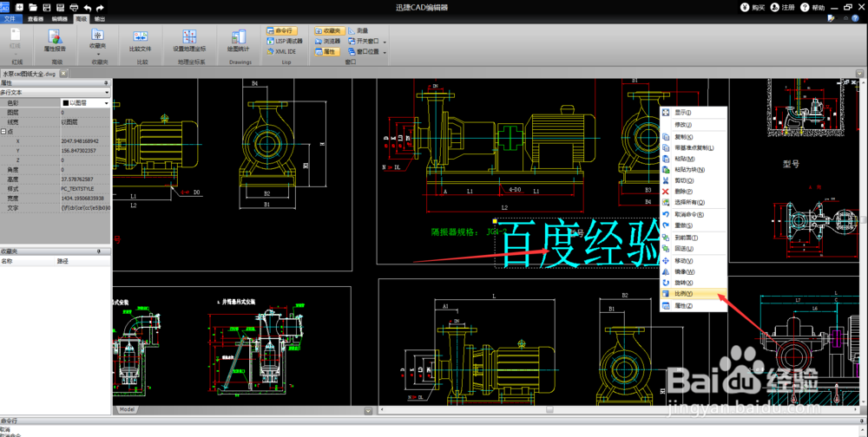This screenshot has height=437, width=868.
Task: Click the Print icon in the quick access bar
Action: click(74, 8)
